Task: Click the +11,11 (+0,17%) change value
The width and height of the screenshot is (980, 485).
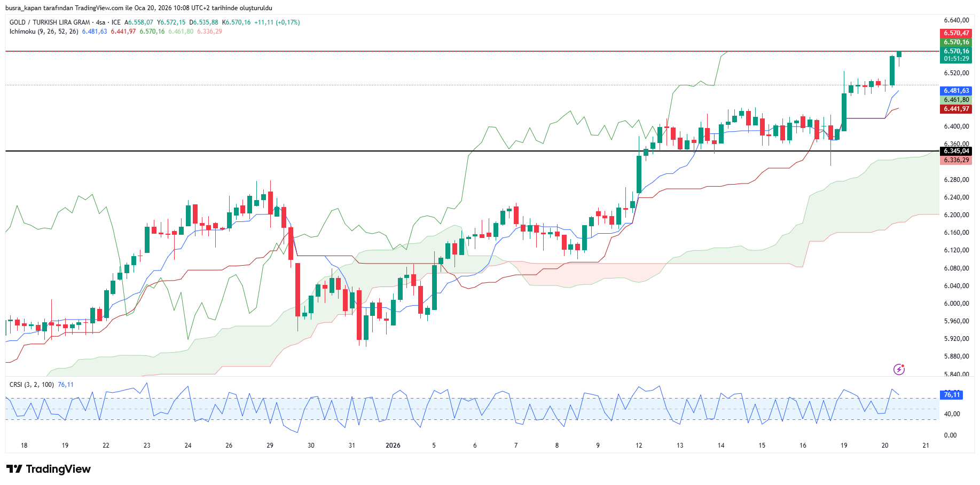Action: [x=277, y=22]
